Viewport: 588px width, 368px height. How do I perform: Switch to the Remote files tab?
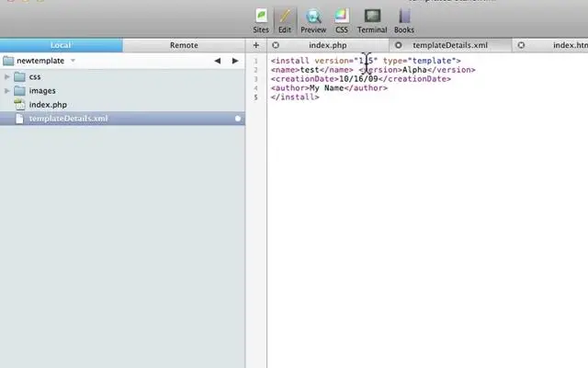point(184,45)
